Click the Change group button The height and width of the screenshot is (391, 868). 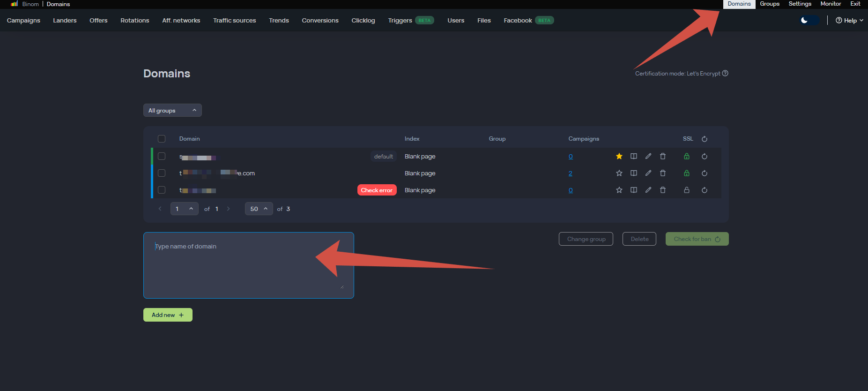[x=586, y=239]
